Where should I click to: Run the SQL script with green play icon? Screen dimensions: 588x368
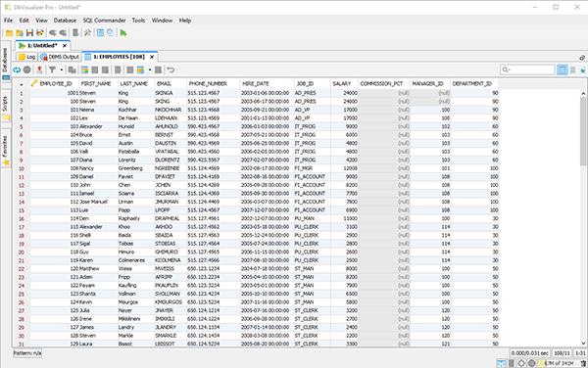click(x=123, y=33)
